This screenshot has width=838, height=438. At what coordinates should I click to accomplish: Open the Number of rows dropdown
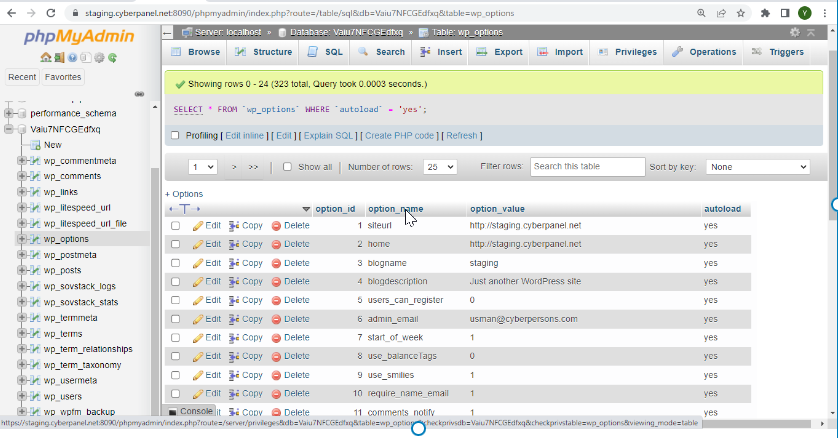439,167
